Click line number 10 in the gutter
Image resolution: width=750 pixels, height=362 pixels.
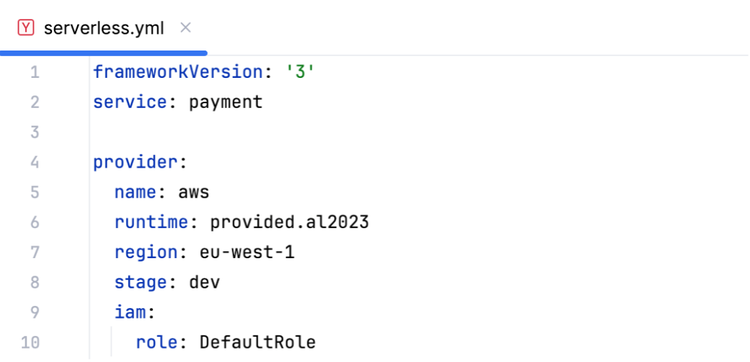point(30,342)
